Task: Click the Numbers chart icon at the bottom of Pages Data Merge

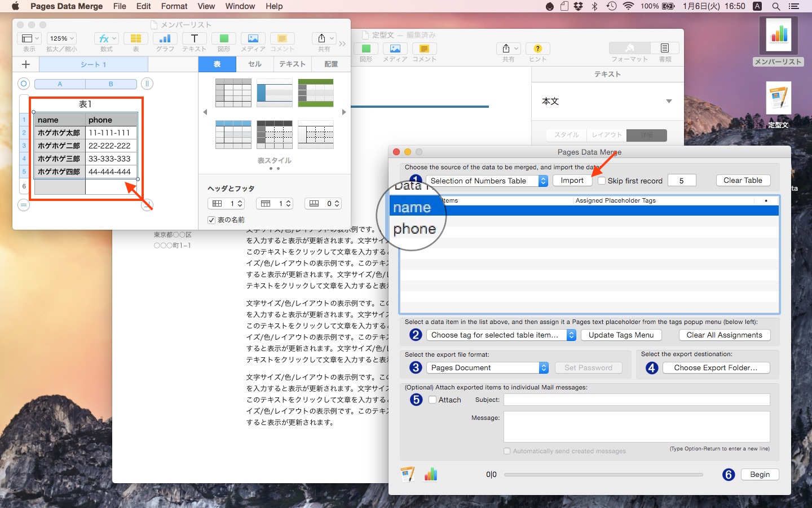Action: point(431,475)
